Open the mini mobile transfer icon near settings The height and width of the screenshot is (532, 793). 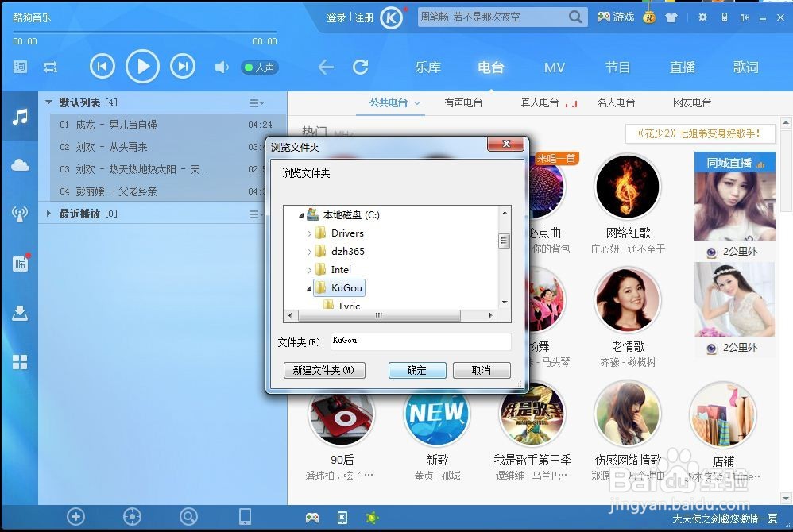pos(724,16)
